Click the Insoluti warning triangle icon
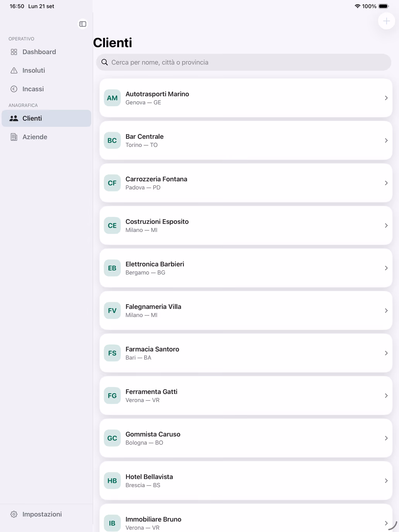Screen dimensions: 399x532 (x=14, y=70)
